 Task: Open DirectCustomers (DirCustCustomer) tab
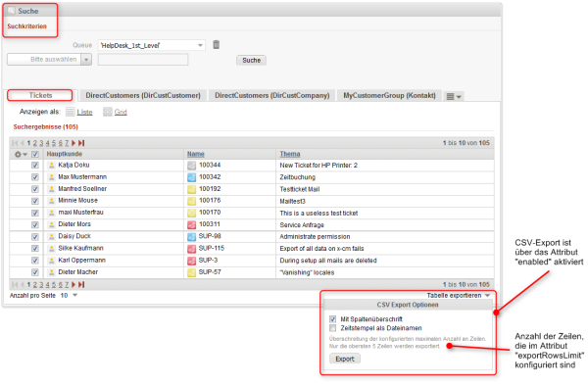coord(143,95)
